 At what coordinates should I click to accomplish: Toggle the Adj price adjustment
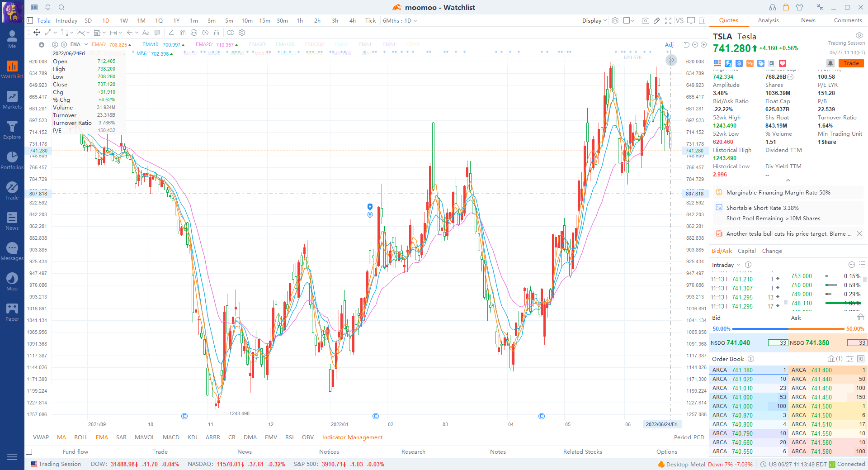pyautogui.click(x=669, y=44)
